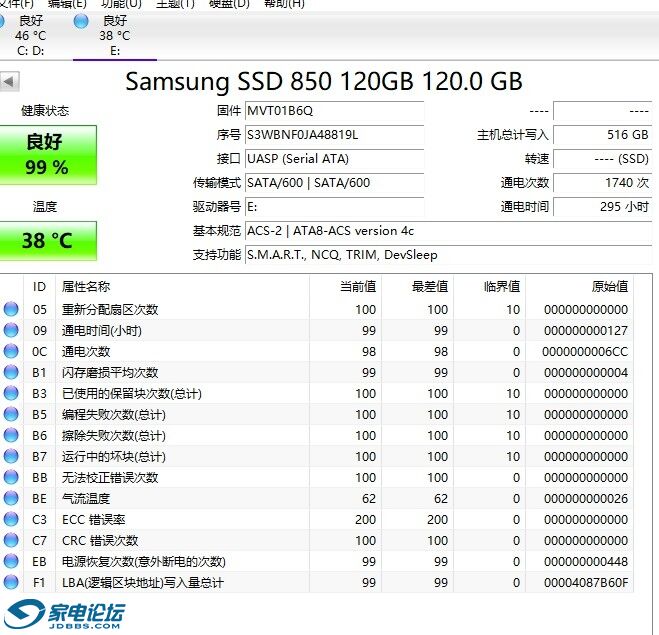Select the 通电时间(小时) attribute name
This screenshot has height=635, width=659.
[x=102, y=331]
